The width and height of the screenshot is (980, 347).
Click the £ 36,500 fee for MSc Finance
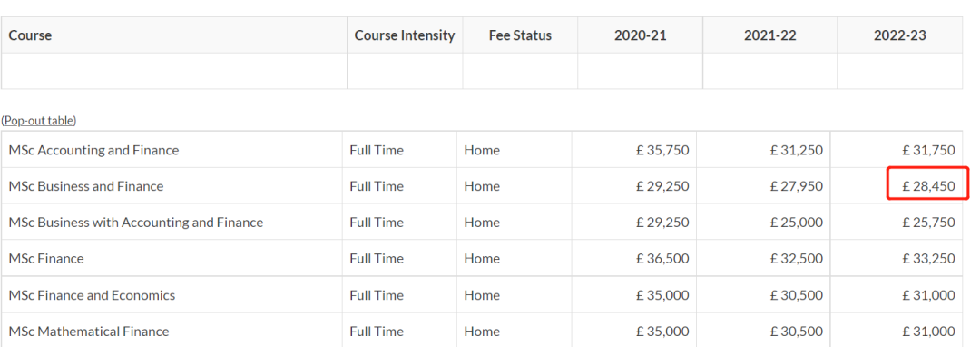point(662,258)
